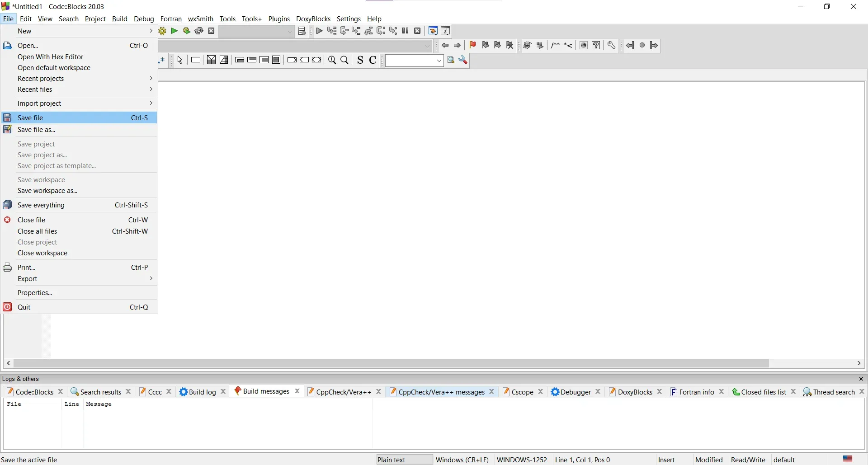868x465 pixels.
Task: Choose Save file from File menu
Action: point(80,118)
